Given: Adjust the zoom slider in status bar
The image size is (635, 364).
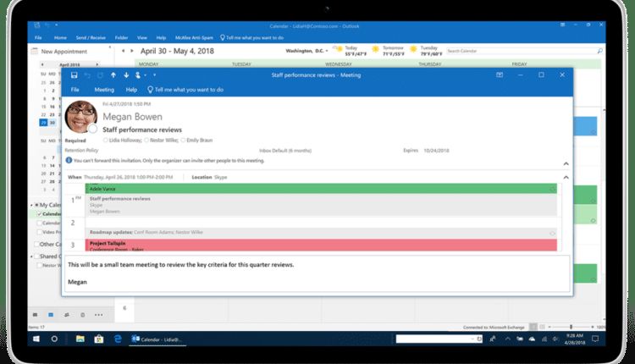Looking at the screenshot, I should tap(572, 327).
